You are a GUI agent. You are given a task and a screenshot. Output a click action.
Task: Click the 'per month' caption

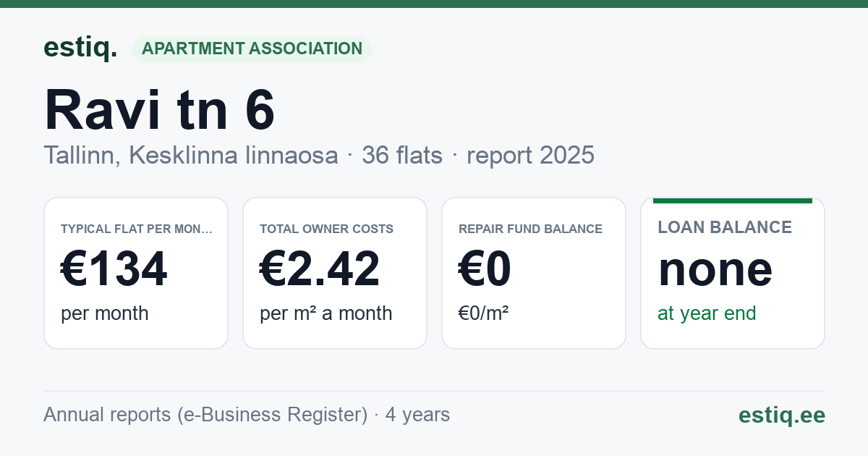pyautogui.click(x=105, y=313)
